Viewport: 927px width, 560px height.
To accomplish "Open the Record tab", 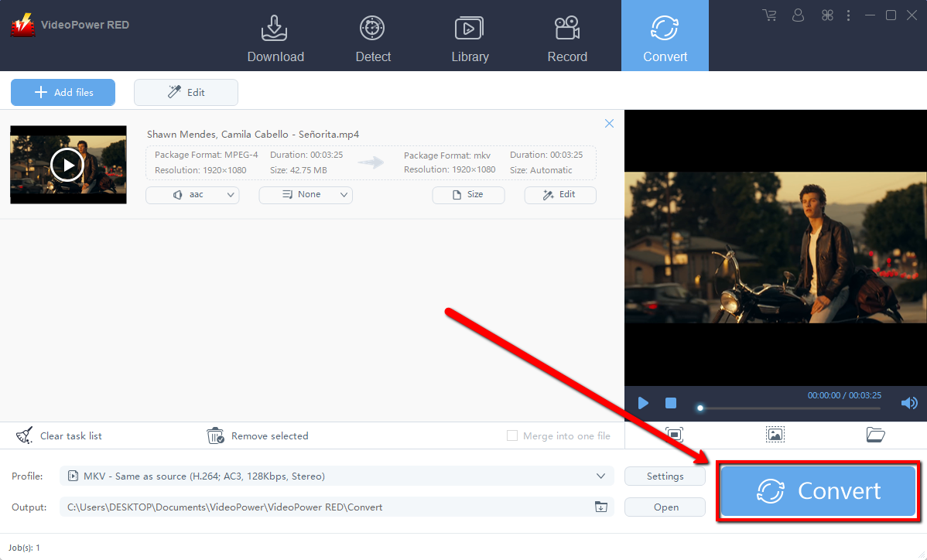I will point(567,36).
